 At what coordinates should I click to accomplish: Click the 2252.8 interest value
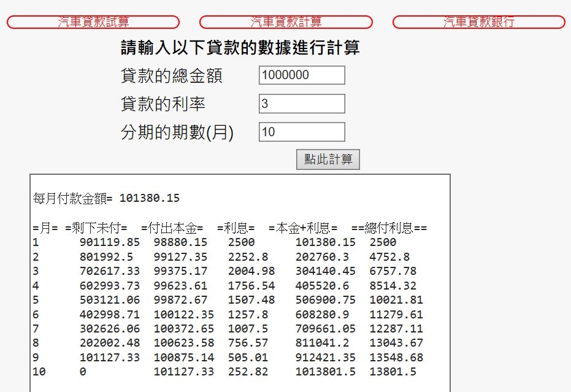coord(248,257)
